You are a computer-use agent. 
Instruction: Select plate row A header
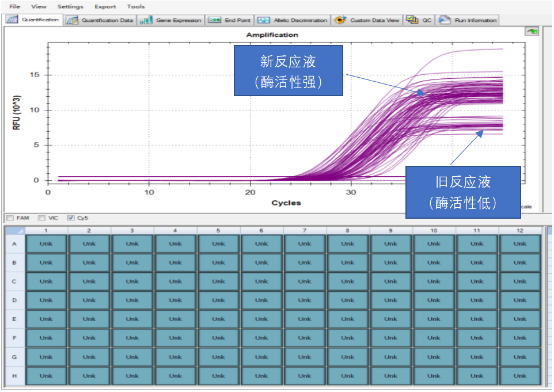[14, 243]
